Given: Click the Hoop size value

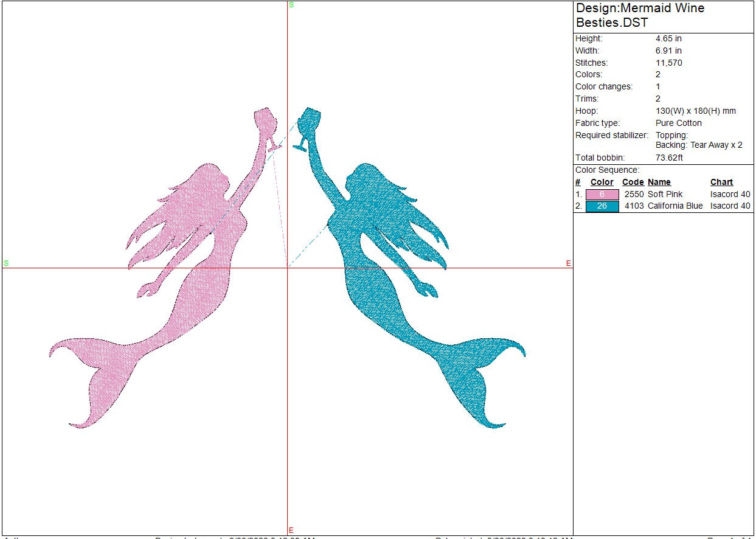Looking at the screenshot, I should [695, 111].
